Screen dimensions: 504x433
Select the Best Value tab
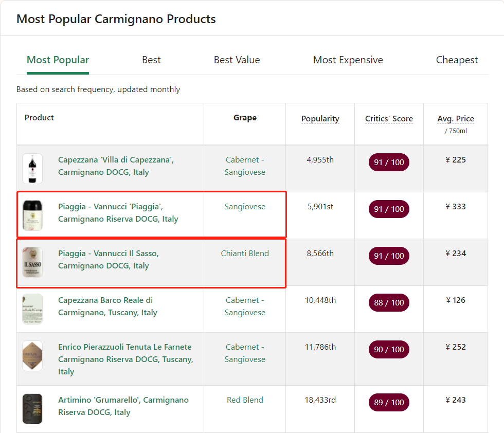tap(237, 60)
